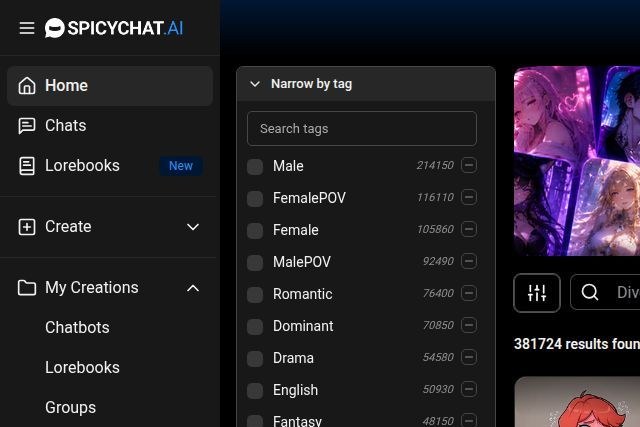Viewport: 640px width, 427px height.
Task: Click the SpicyChat.AI logo
Action: pos(114,28)
